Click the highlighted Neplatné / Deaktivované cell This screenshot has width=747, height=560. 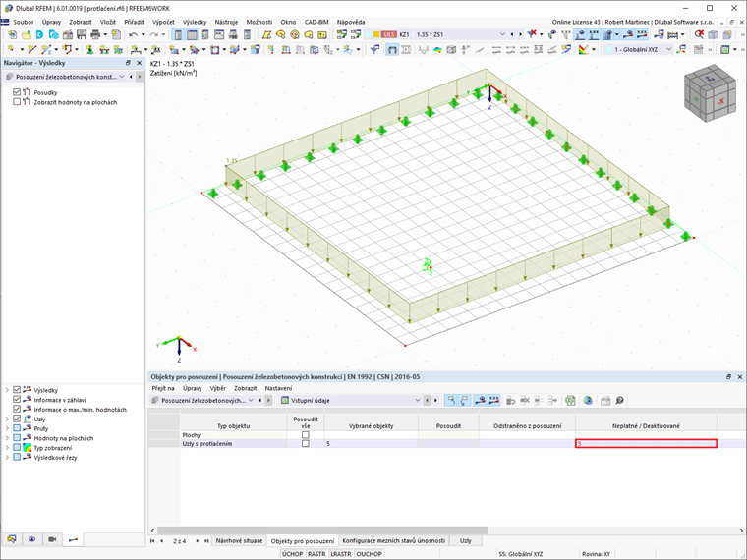tap(646, 443)
